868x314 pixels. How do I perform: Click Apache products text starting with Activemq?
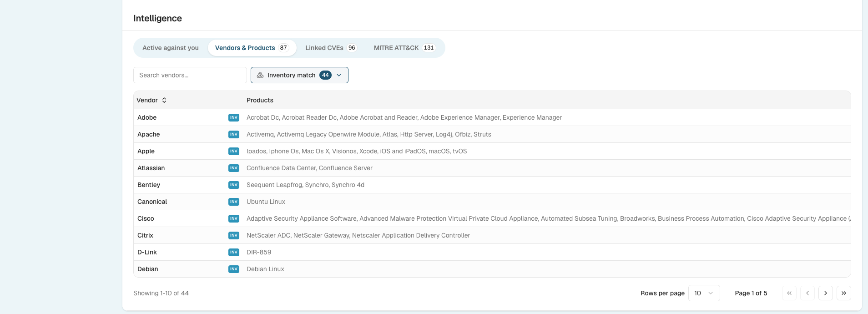(x=369, y=134)
